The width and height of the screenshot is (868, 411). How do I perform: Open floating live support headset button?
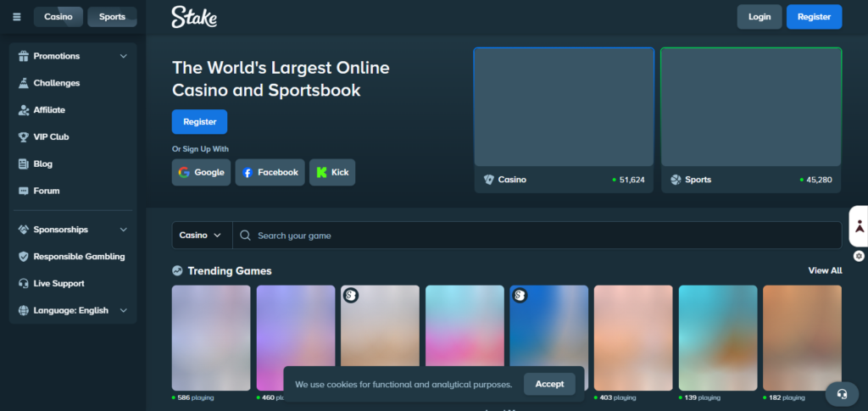842,394
